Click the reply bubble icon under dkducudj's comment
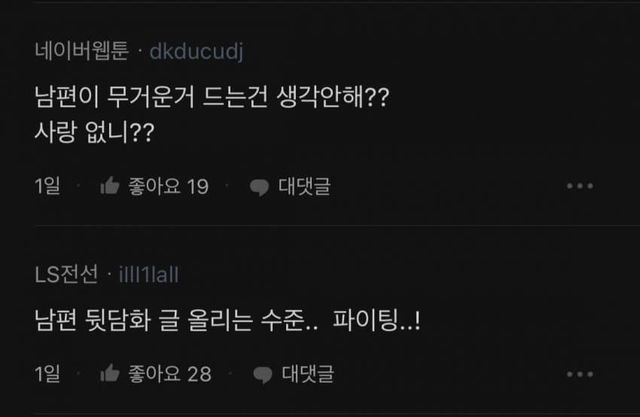This screenshot has width=640, height=417. 259,186
